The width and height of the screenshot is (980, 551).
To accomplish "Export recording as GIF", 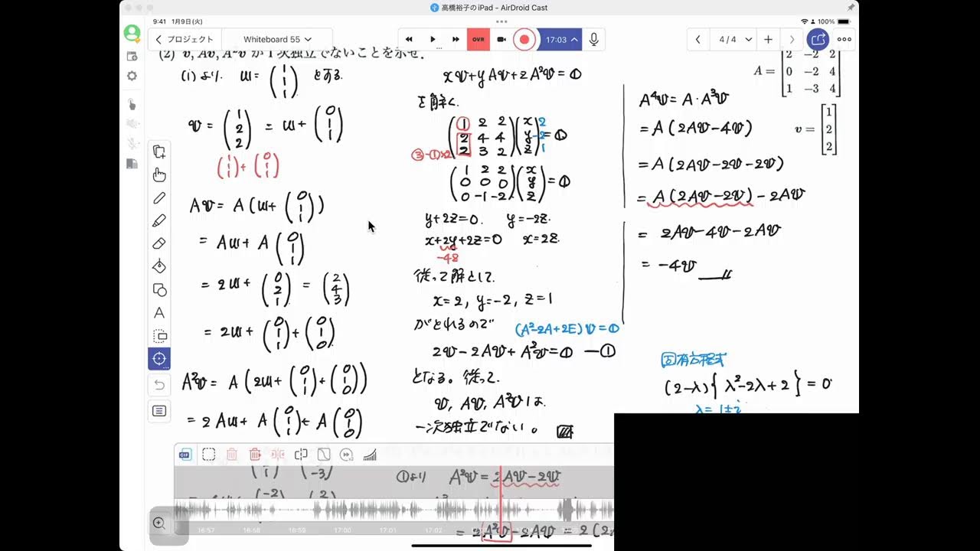I will pyautogui.click(x=185, y=455).
